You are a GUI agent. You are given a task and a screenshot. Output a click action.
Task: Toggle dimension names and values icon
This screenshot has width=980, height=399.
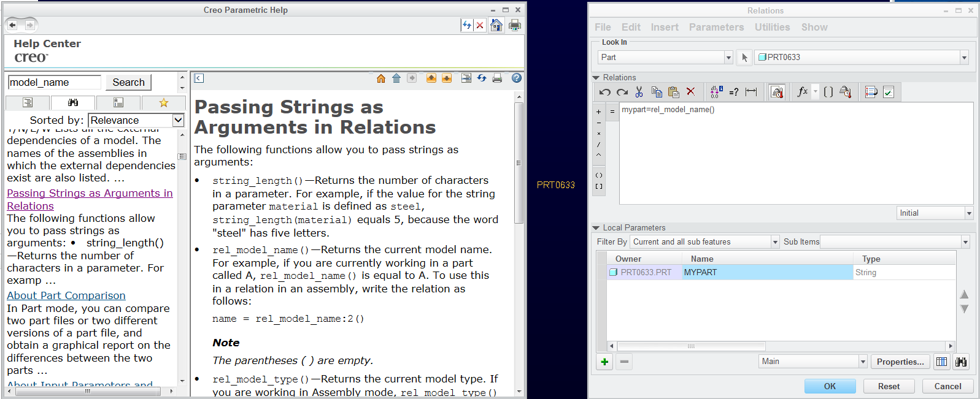pos(716,92)
